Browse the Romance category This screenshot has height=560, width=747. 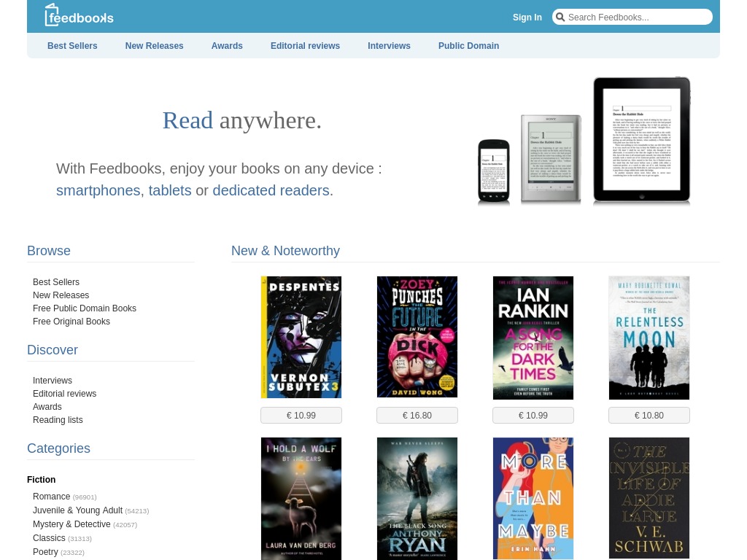click(x=52, y=496)
